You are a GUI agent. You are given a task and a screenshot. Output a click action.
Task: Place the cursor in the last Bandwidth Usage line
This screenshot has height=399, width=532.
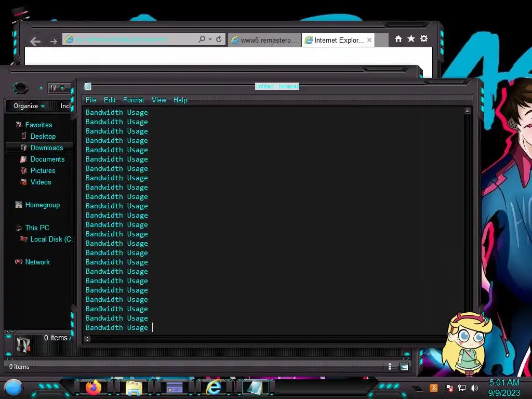coord(116,327)
